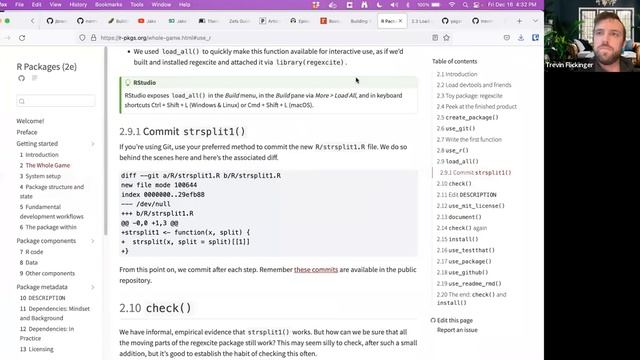Jump to 2.12 use_mit_license() in contents
This screenshot has width=640, height=360.
point(471,206)
